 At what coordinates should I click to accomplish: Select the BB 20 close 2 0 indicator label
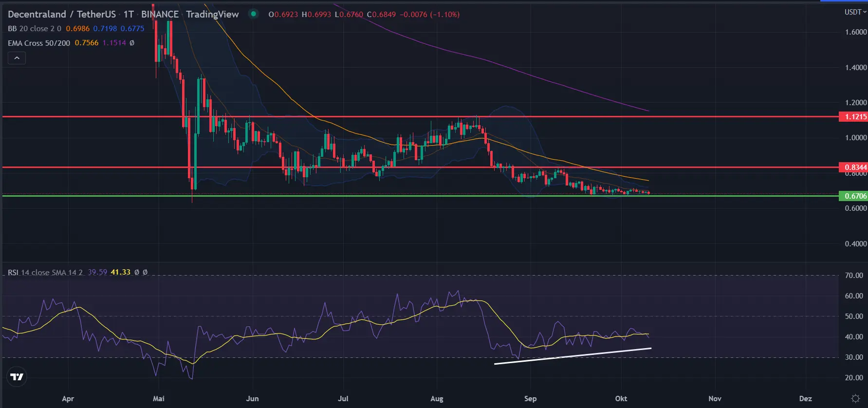tap(35, 29)
